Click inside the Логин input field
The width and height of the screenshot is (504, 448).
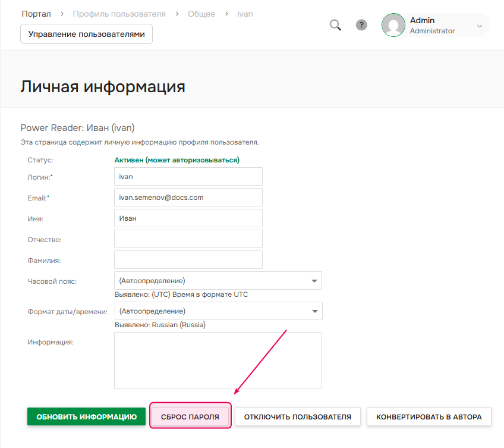tap(188, 176)
